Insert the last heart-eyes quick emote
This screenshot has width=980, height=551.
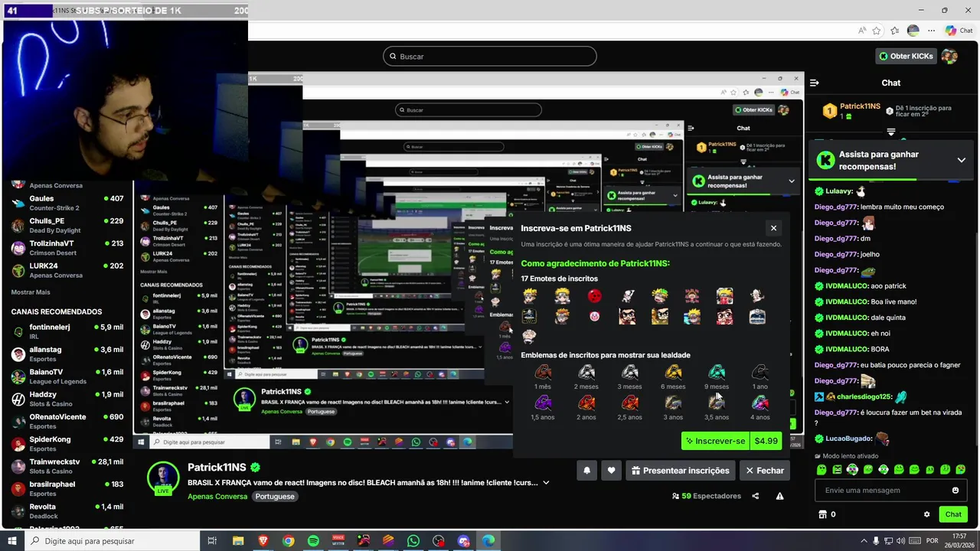pos(961,469)
